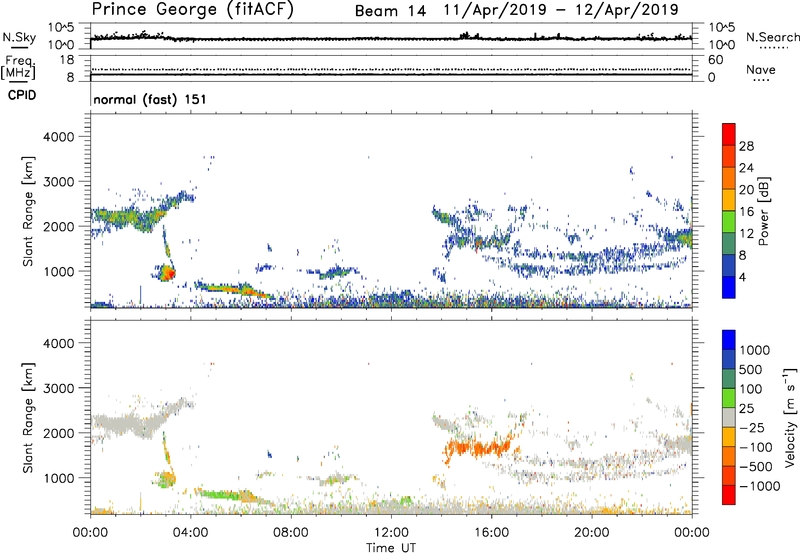800x554 pixels.
Task: Click the 'Freq. [MHz]' axis label
Action: click(x=19, y=68)
